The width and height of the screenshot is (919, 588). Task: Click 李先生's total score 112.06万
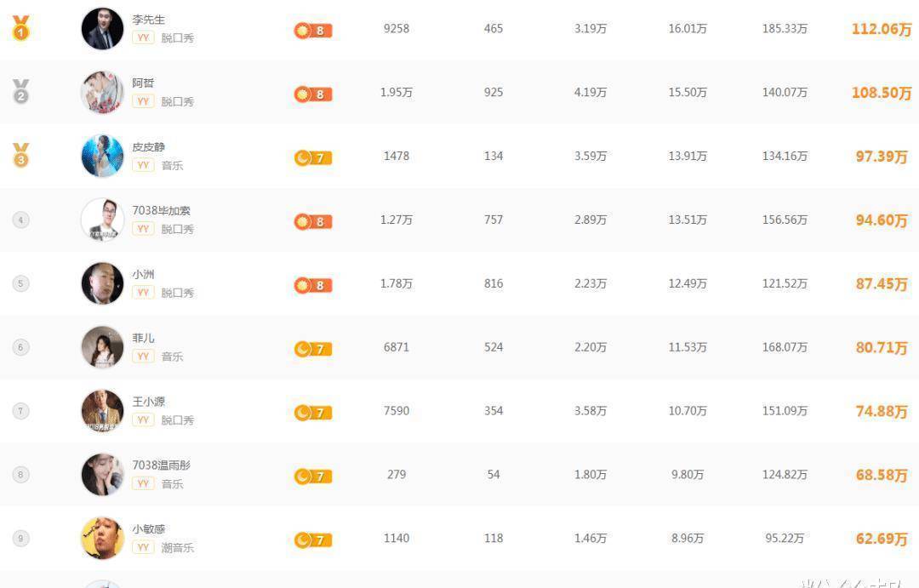coord(881,29)
